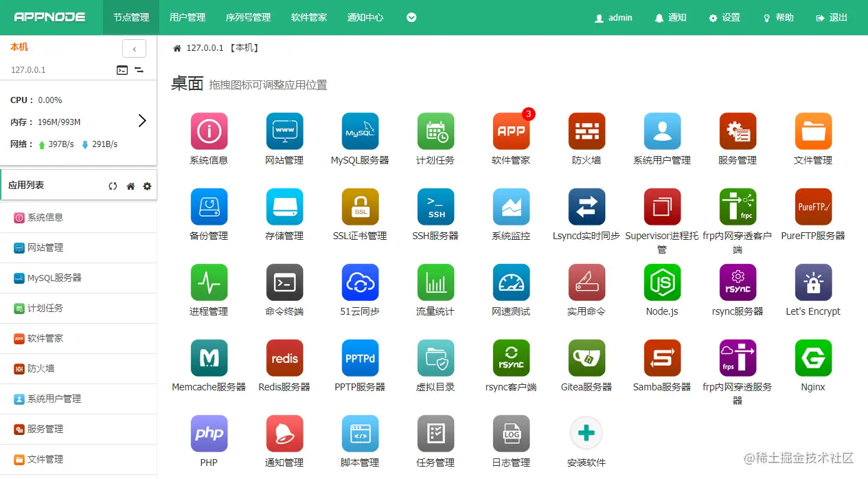
Task: Click the switch-node icon next to 127.0.0.1
Action: pos(139,70)
